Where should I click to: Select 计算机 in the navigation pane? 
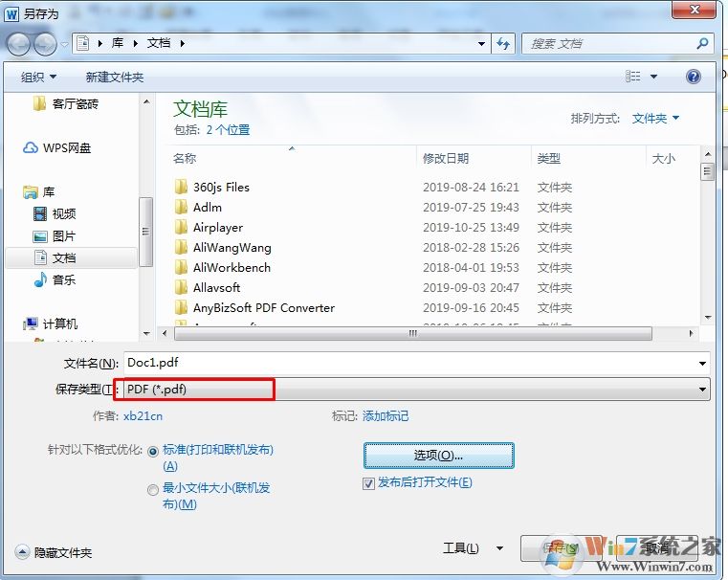(50, 323)
